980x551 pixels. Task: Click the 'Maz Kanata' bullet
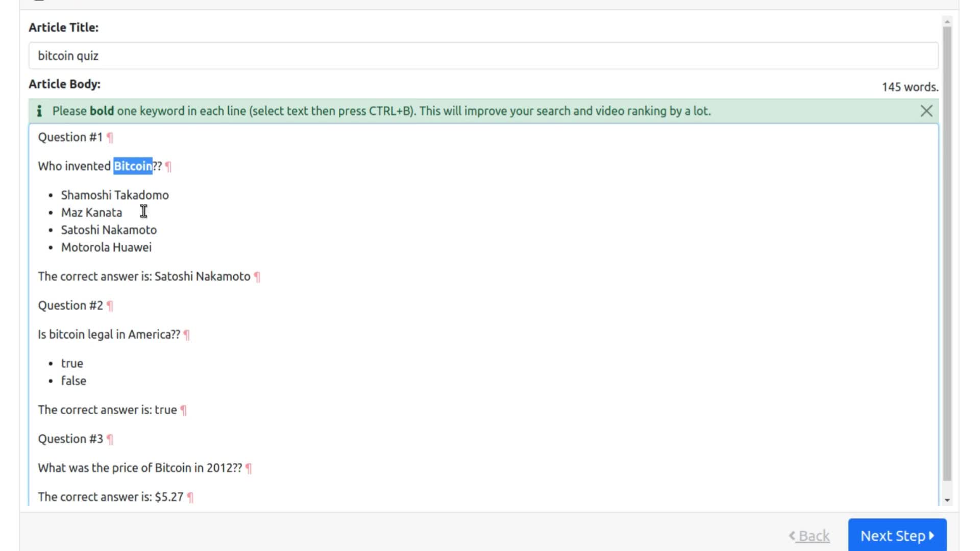[x=91, y=213]
